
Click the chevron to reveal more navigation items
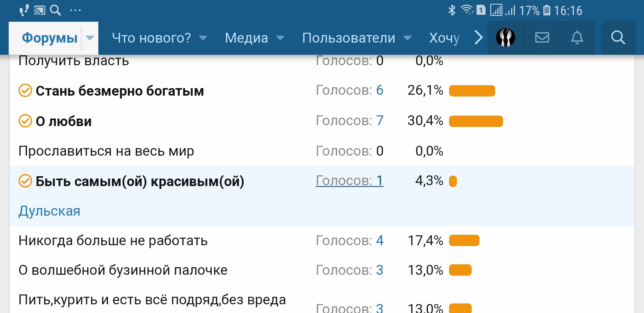(478, 38)
